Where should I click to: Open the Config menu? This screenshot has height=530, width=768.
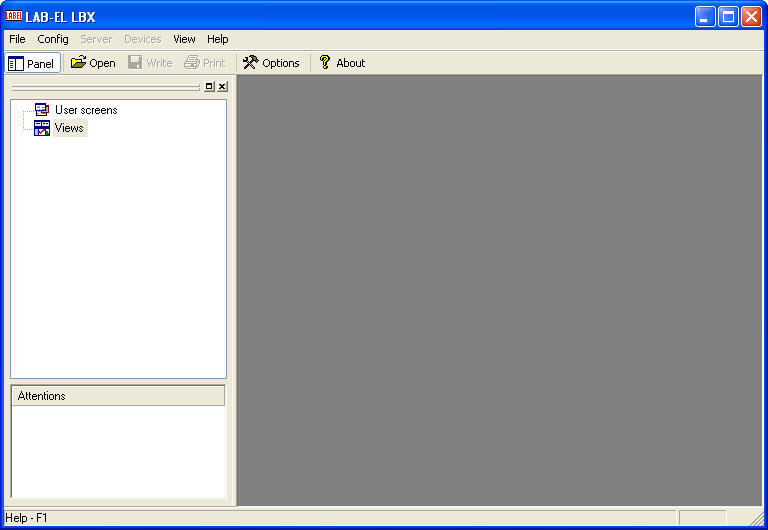click(x=53, y=39)
